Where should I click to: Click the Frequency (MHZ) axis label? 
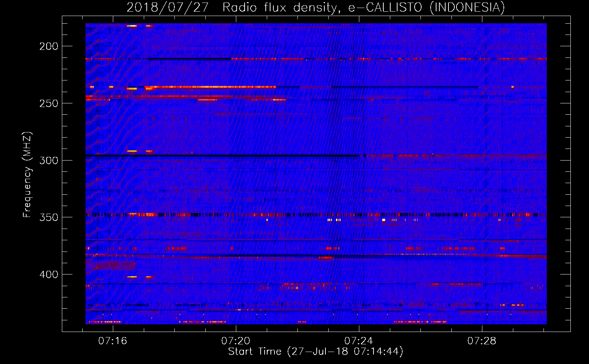27,174
